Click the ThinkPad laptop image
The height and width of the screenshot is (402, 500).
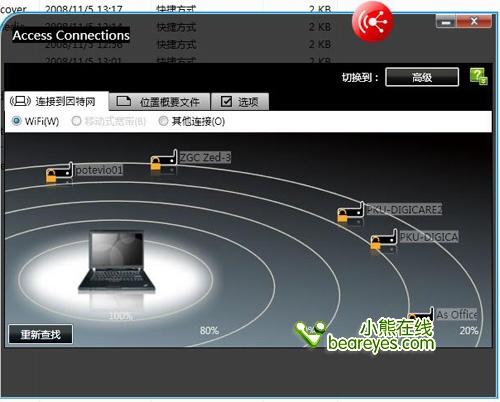click(117, 263)
